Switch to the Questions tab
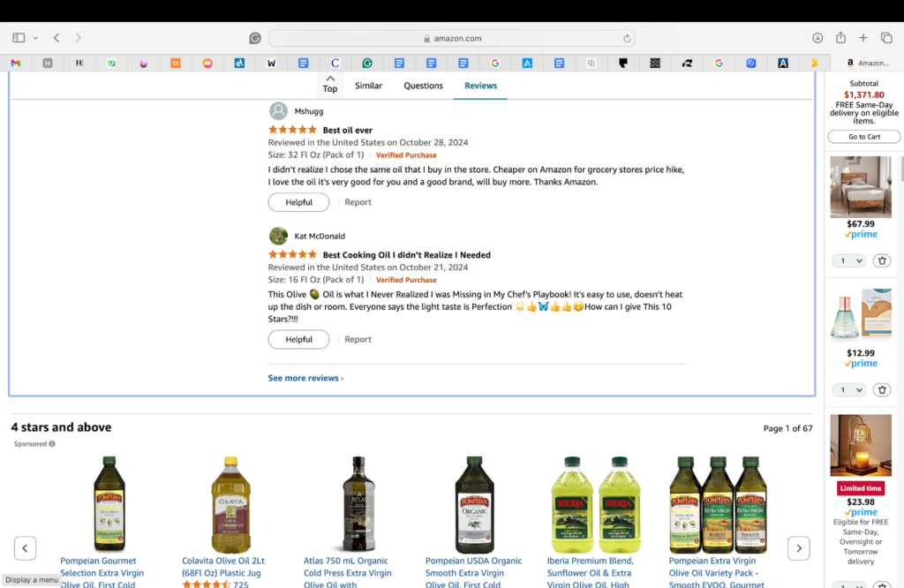The image size is (904, 588). (x=423, y=86)
